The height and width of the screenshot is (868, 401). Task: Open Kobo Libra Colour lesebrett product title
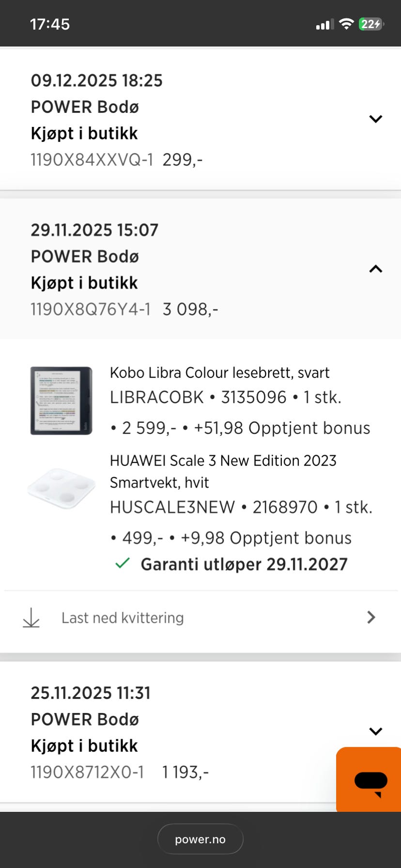pyautogui.click(x=219, y=372)
